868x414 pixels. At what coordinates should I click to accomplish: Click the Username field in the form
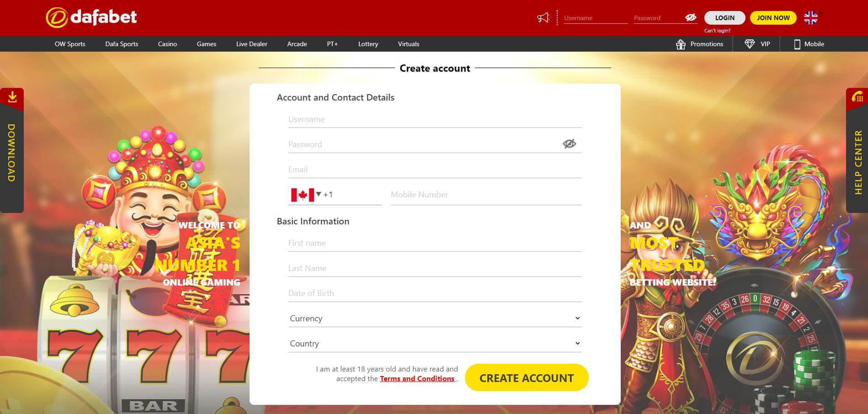click(434, 119)
